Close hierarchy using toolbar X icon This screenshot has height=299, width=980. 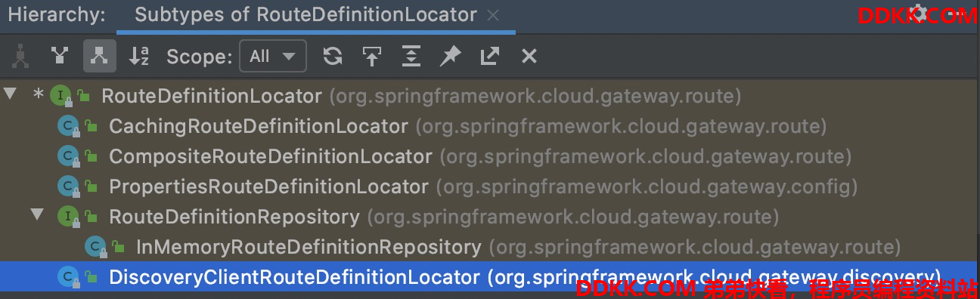[529, 56]
